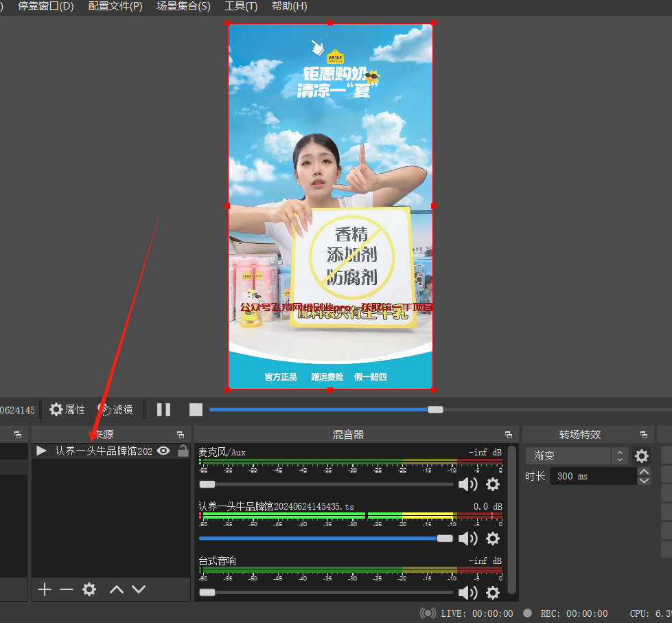Toggle visibility eye of 认养一头牛 source

(163, 451)
